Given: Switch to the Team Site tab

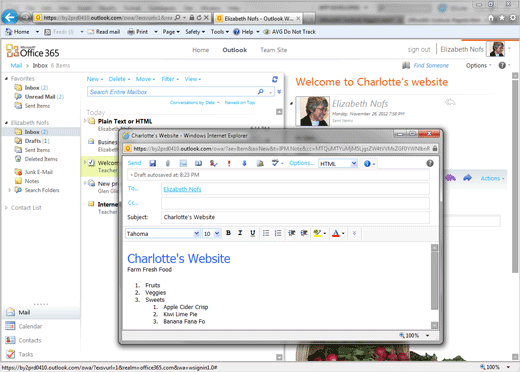Looking at the screenshot, I should coord(274,50).
